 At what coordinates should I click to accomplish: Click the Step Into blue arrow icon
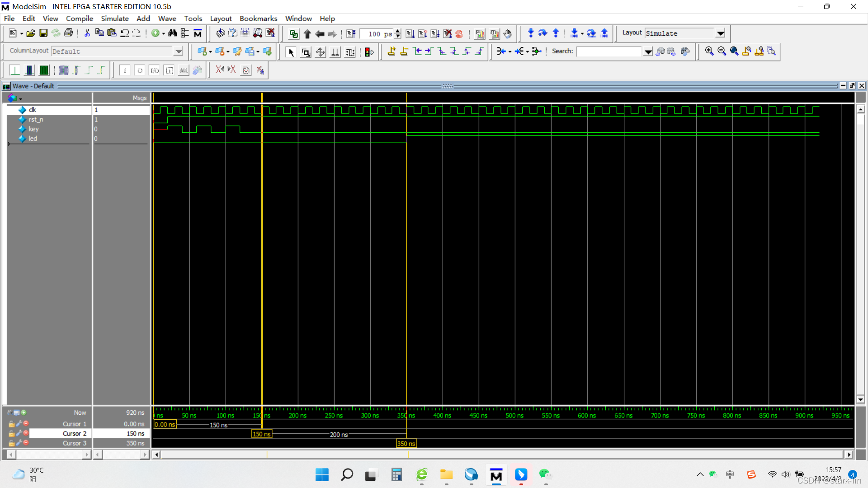531,33
